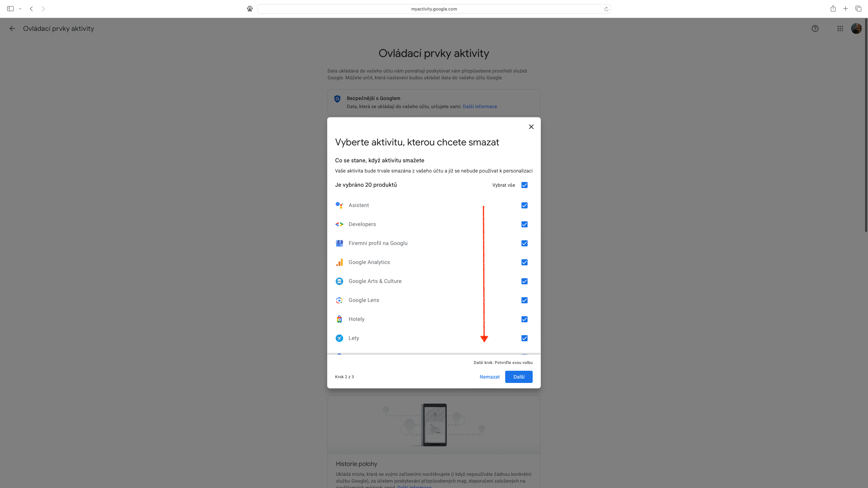Uncheck the Vybrat vše checkbox
Viewport: 868px width, 488px height.
point(525,185)
